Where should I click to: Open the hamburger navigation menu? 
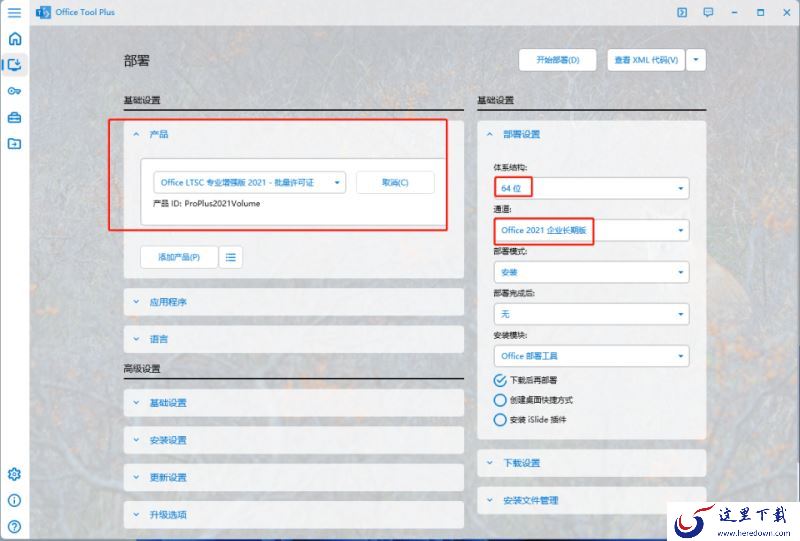[x=14, y=12]
